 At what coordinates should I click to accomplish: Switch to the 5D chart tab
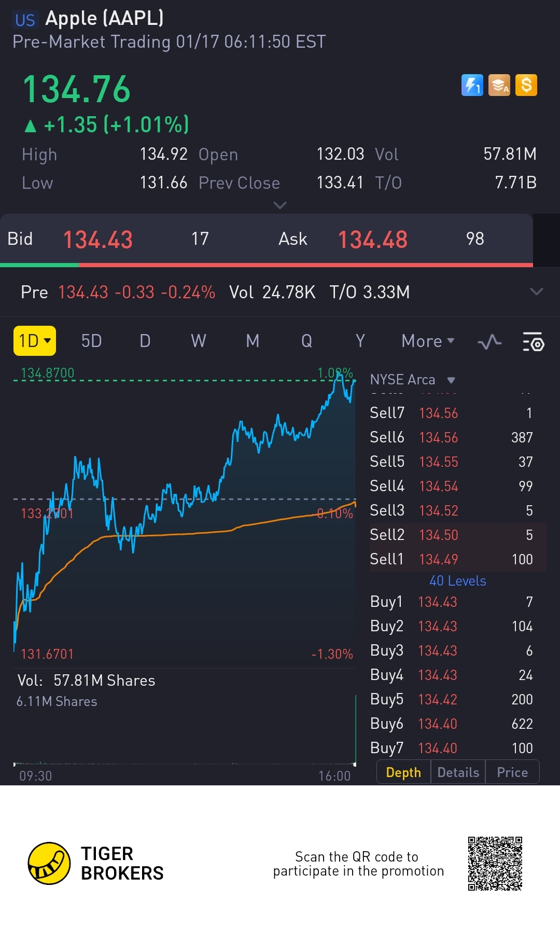click(91, 341)
